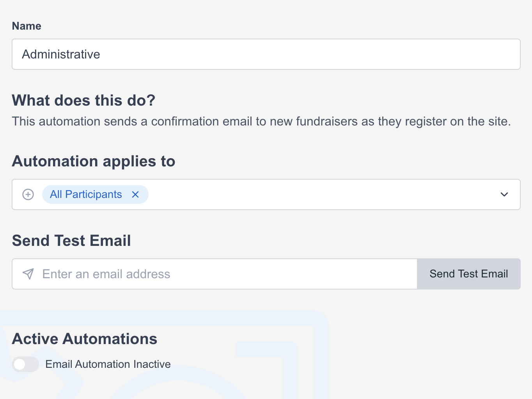Viewport: 532px width, 399px height.
Task: Click the word fundraisers in the description
Action: click(x=326, y=122)
